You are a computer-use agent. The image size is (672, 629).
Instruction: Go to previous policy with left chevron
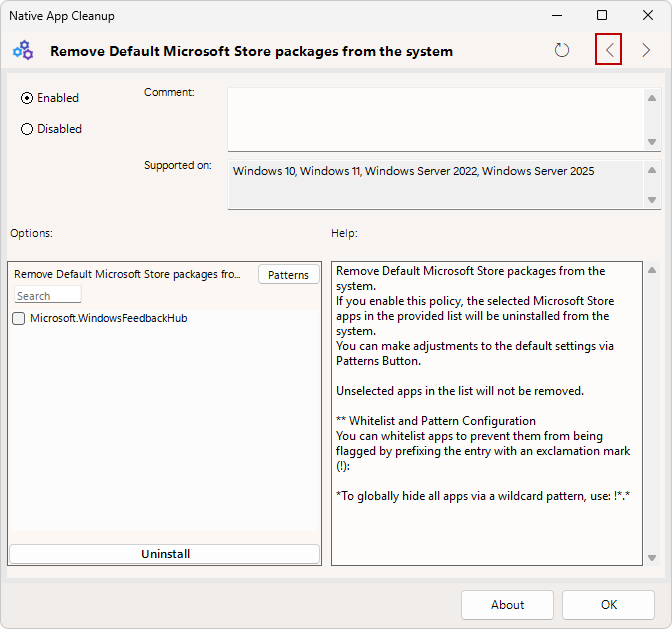point(609,50)
